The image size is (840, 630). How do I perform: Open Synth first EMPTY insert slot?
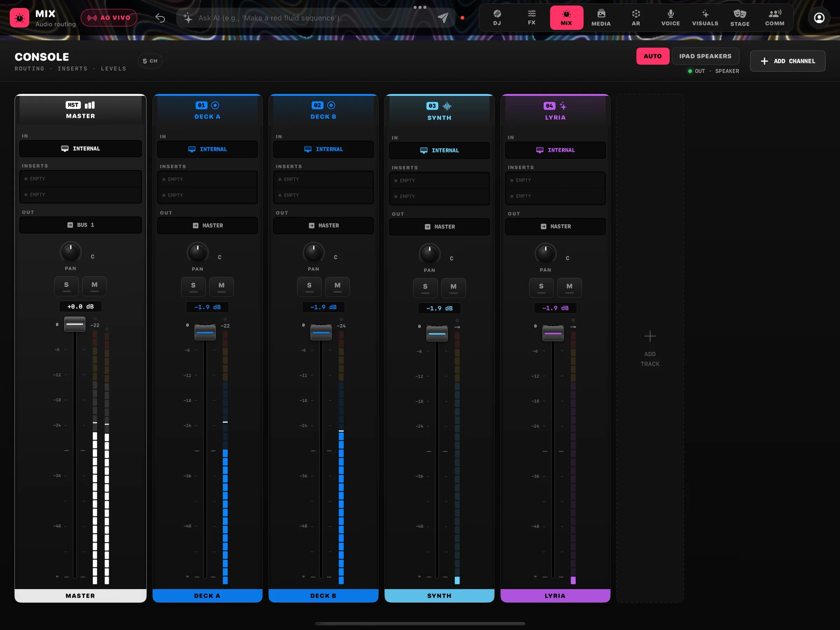click(439, 180)
